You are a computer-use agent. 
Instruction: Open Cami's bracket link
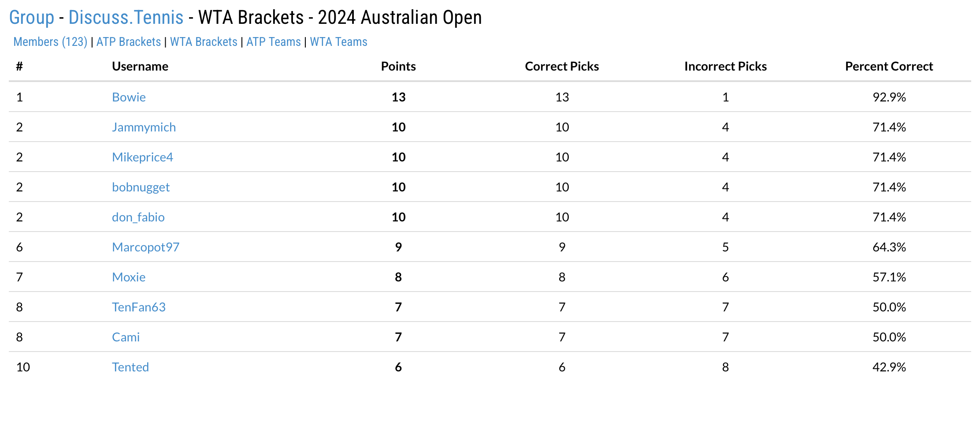click(x=126, y=337)
